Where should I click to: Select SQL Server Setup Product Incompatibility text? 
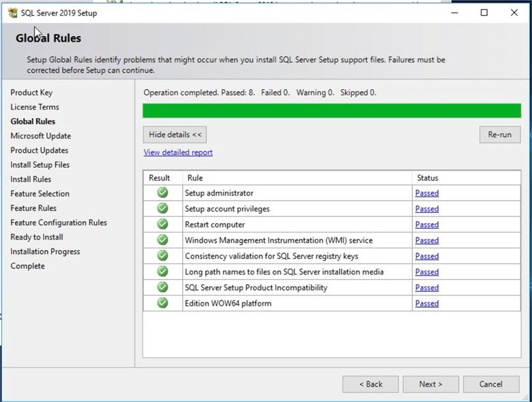click(x=256, y=288)
